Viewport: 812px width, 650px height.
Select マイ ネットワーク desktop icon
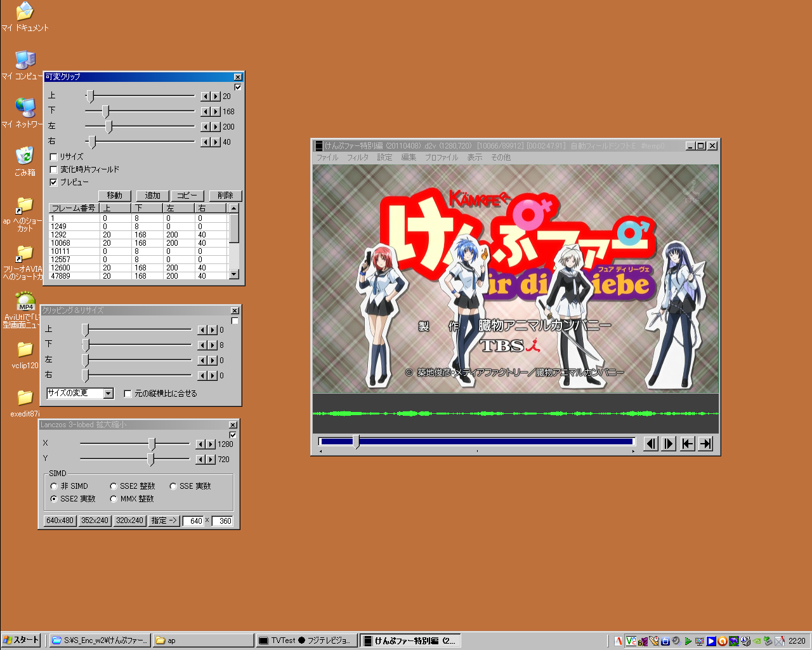point(25,113)
